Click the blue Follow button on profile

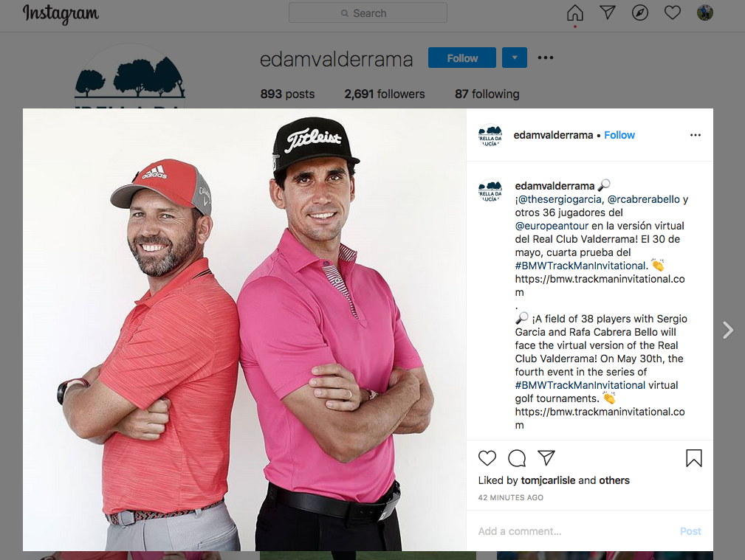coord(461,58)
